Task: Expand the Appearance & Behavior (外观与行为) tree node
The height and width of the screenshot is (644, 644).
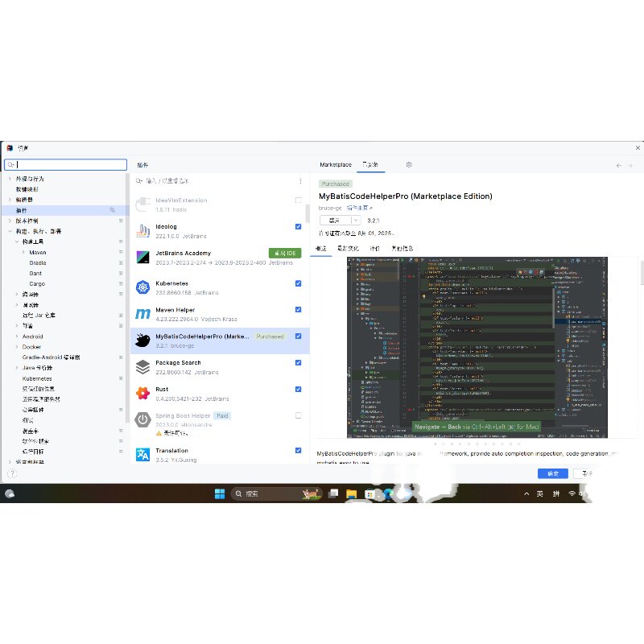Action: point(10,179)
